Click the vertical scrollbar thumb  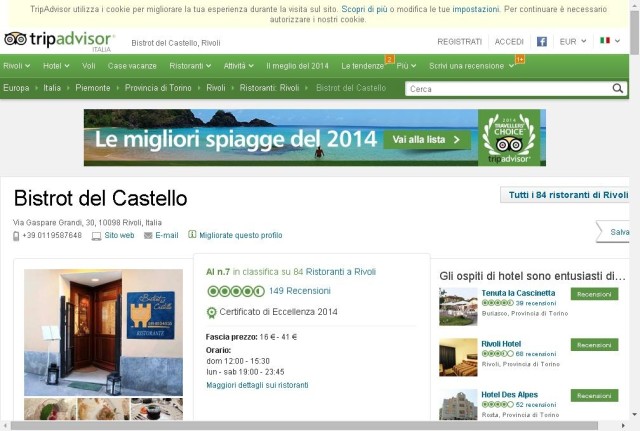tap(634, 32)
